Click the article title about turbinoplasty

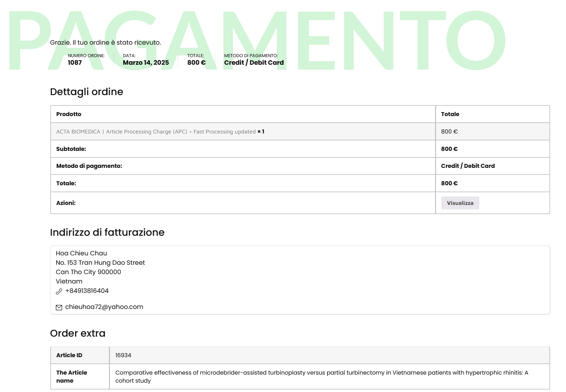(322, 376)
